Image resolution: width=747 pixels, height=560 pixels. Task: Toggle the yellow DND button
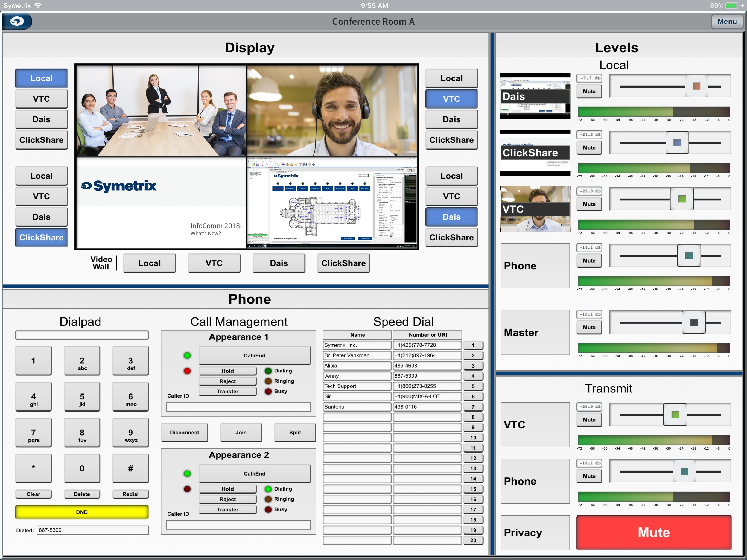82,512
